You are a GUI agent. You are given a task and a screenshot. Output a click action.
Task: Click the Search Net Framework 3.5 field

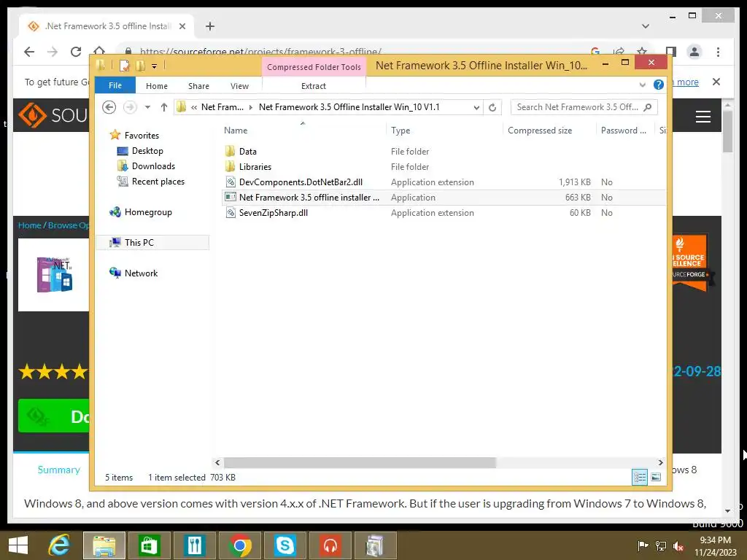[x=584, y=107]
